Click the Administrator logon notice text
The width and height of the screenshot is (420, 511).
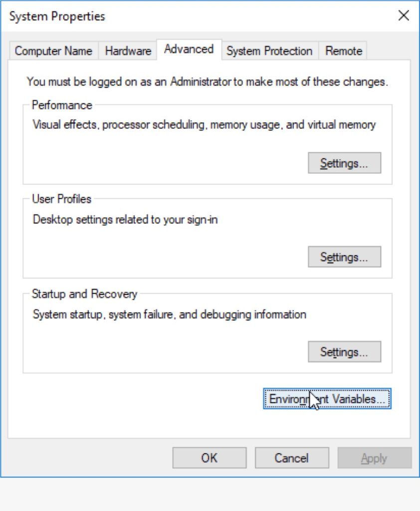[x=207, y=81]
